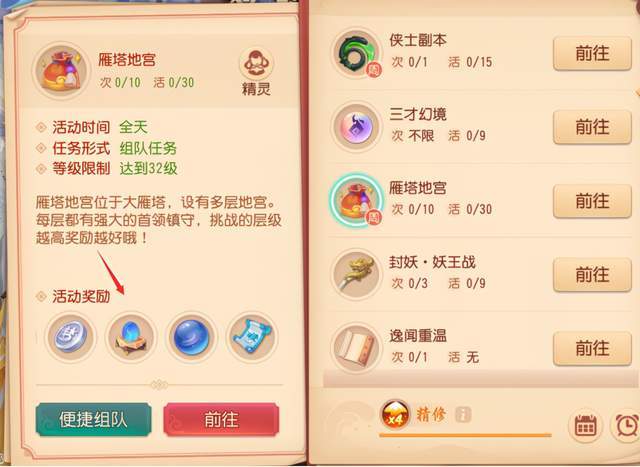The height and width of the screenshot is (467, 640).
Task: Click 便捷组队 quick team button
Action: click(93, 420)
